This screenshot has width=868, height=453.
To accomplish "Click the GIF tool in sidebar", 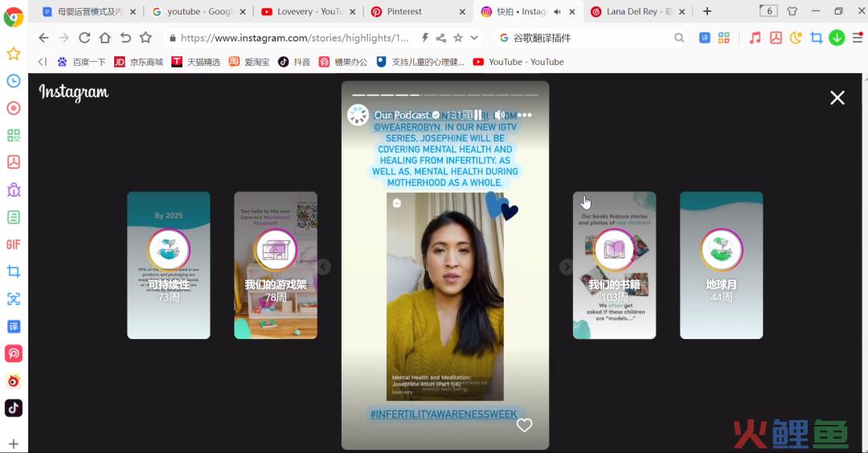I will click(x=14, y=244).
